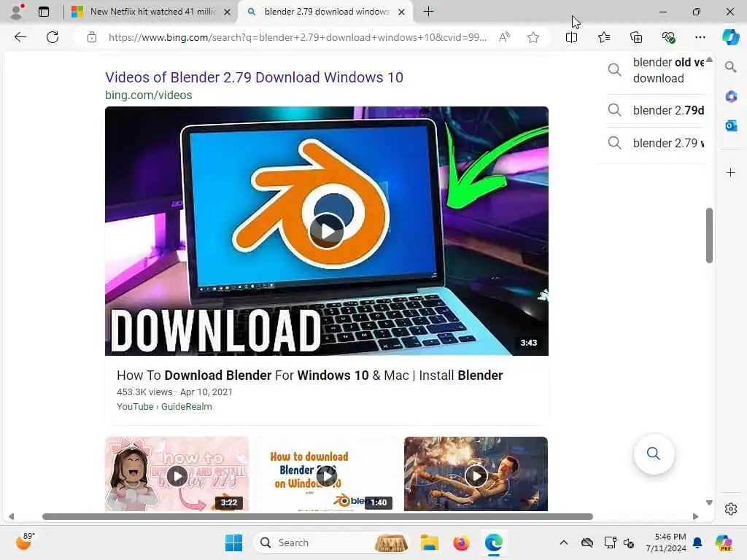
Task: Close the blender 2.79 download tab
Action: click(402, 12)
